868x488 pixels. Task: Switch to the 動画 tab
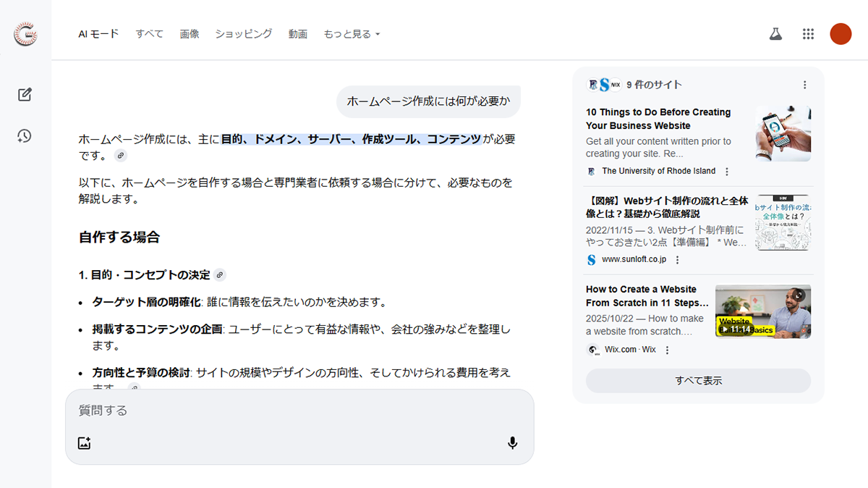[x=298, y=33]
